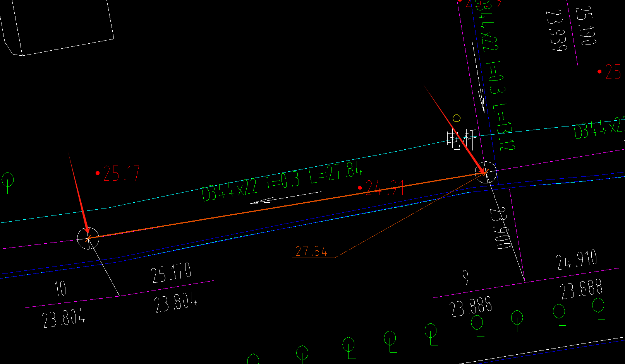Select the green tree symbol left of red 25.17
The image size is (625, 364).
(x=8, y=183)
